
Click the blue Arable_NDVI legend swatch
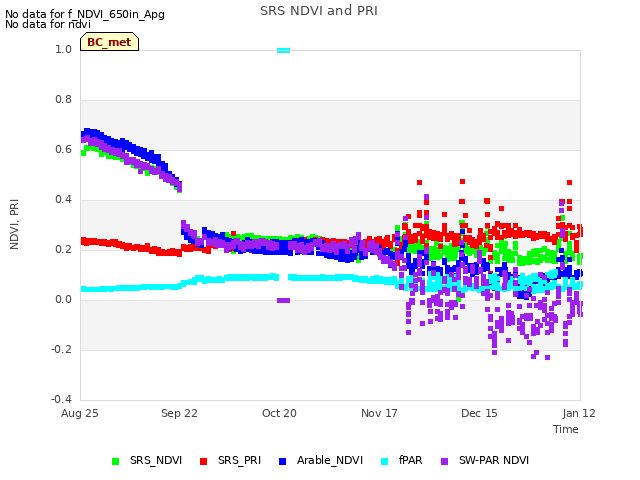coord(282,461)
